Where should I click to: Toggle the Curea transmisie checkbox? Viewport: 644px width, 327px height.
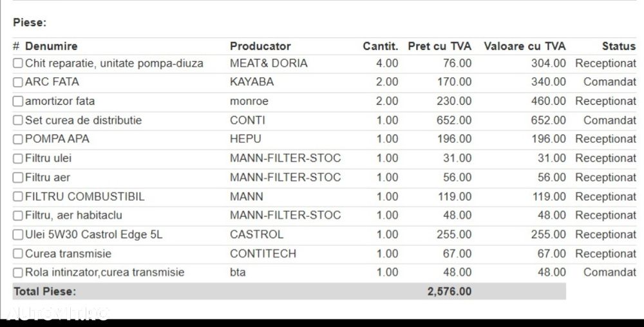click(x=18, y=254)
